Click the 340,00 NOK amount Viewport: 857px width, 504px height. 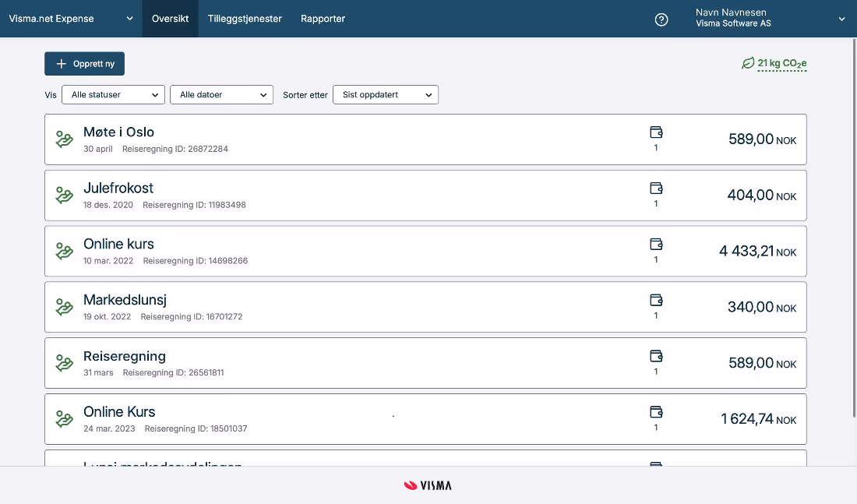[x=762, y=307]
